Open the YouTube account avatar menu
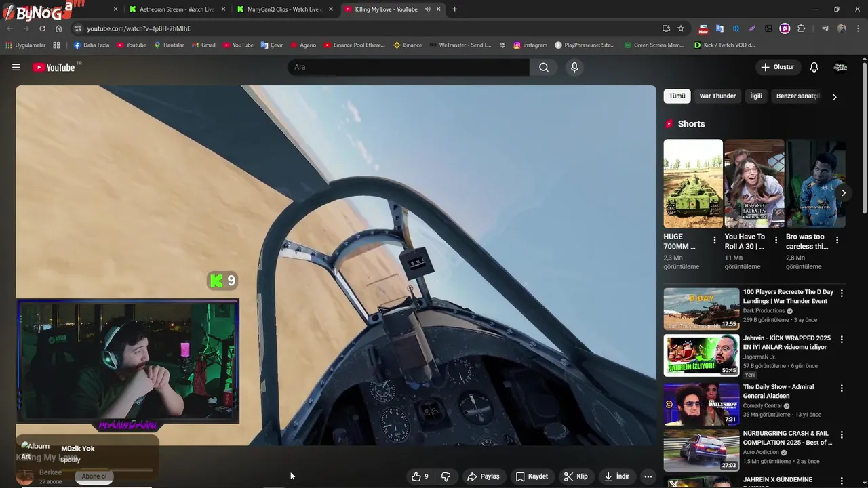The width and height of the screenshot is (868, 488). pos(840,67)
